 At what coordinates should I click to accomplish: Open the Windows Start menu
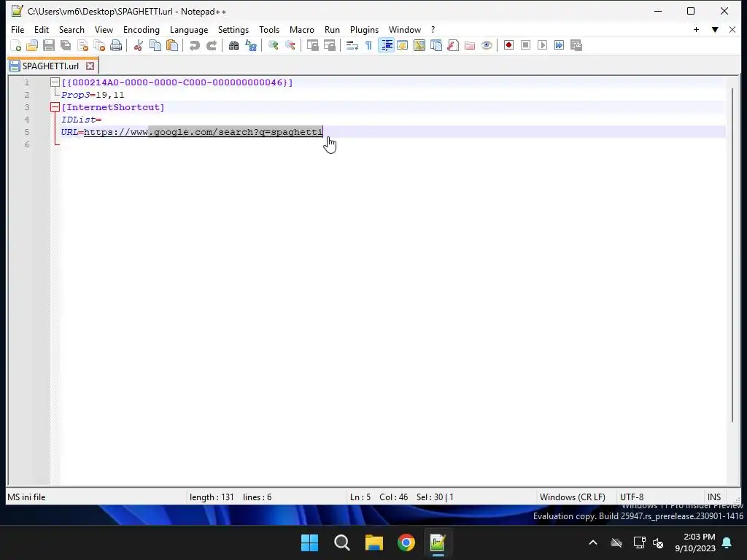pos(309,542)
